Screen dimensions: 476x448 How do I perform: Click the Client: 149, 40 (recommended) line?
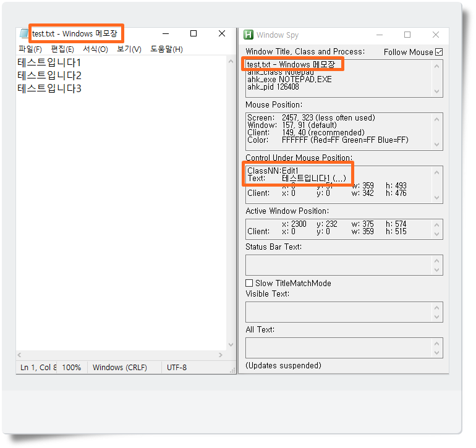tap(306, 132)
